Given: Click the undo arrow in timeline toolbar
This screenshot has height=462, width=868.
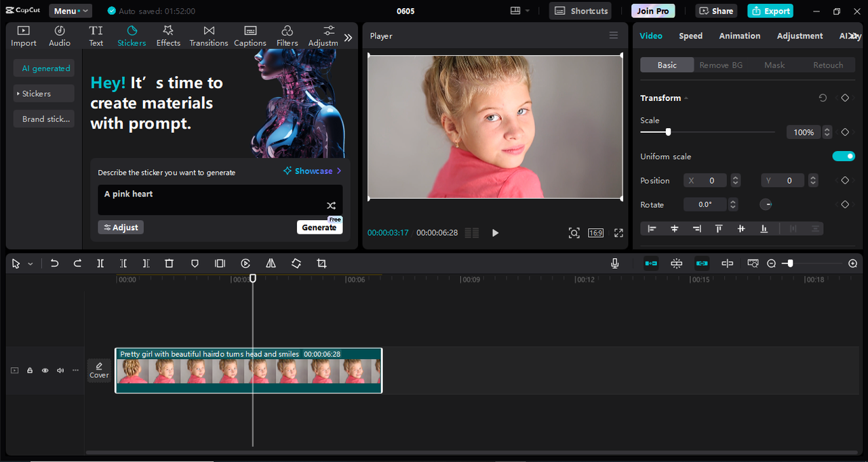Looking at the screenshot, I should coord(54,264).
